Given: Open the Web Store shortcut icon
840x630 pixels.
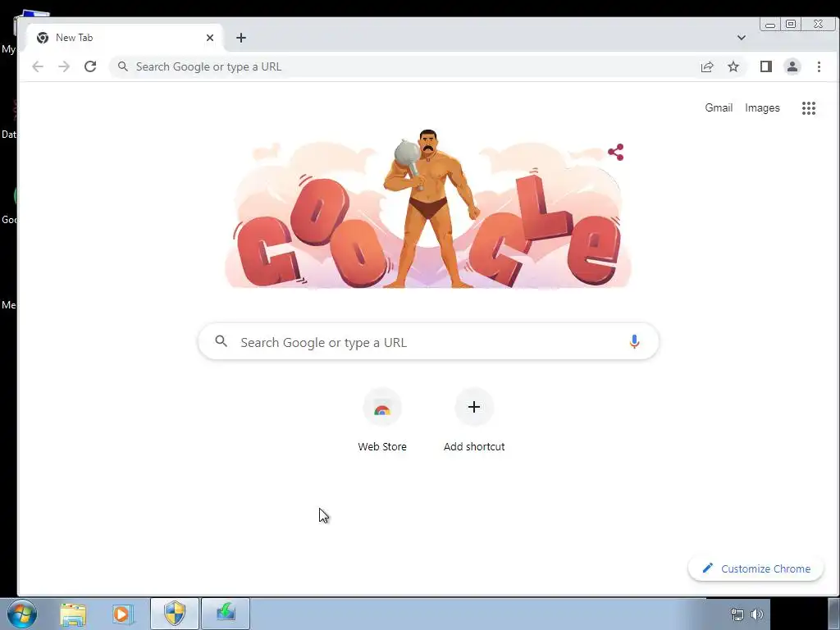Looking at the screenshot, I should click(382, 408).
